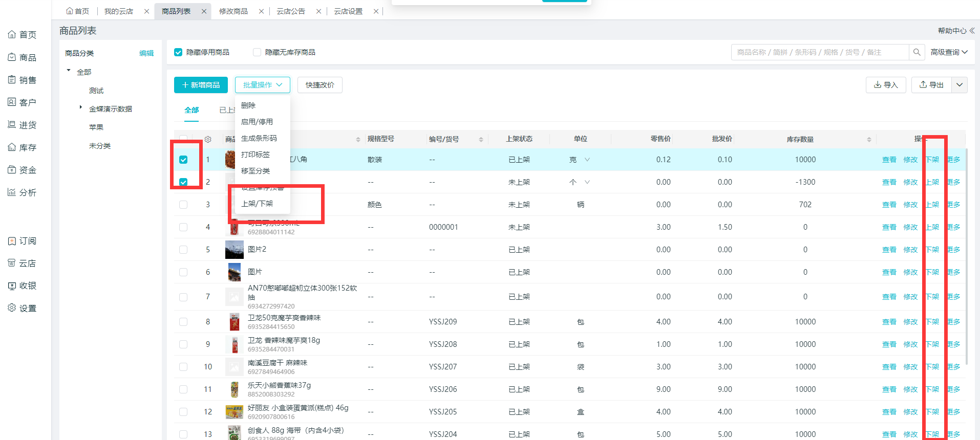This screenshot has width=980, height=440.
Task: Open 进货 module in sidebar
Action: coord(22,125)
